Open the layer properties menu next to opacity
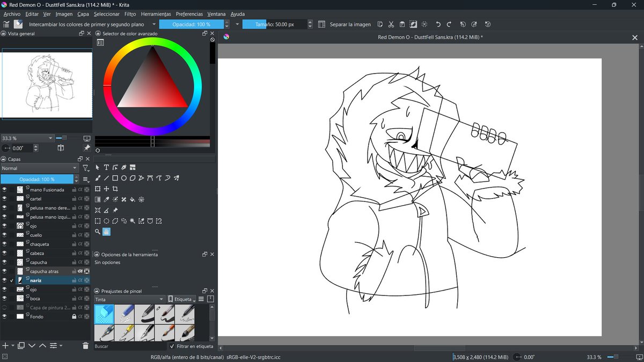 tap(86, 179)
